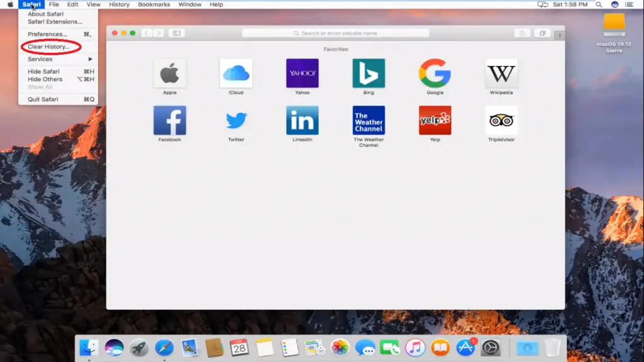This screenshot has height=362, width=644.
Task: Open the Google favorite tile
Action: [435, 74]
